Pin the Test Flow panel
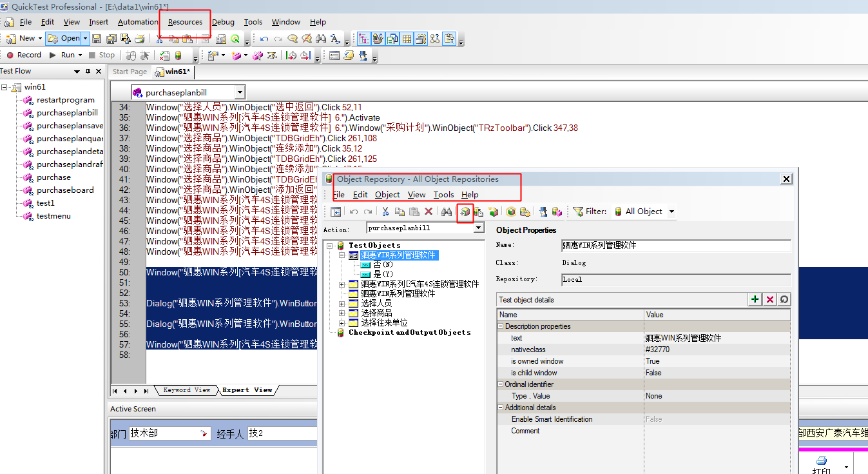 88,72
